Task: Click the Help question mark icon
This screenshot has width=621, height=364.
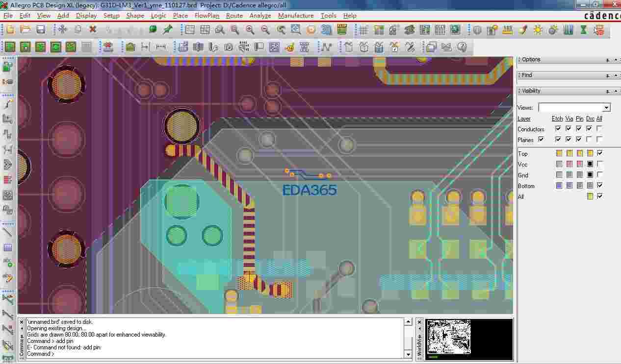Action: (462, 47)
